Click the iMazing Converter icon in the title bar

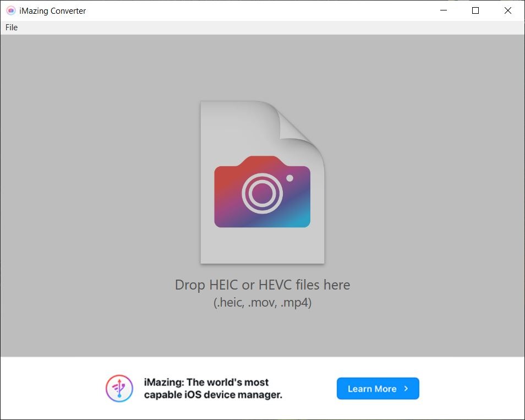tap(10, 10)
